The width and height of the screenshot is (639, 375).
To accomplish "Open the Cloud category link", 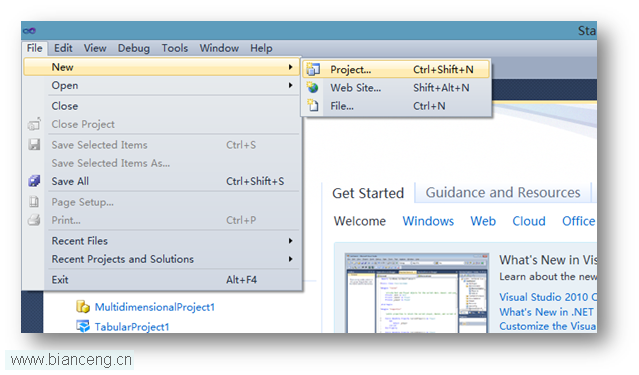I will point(529,221).
